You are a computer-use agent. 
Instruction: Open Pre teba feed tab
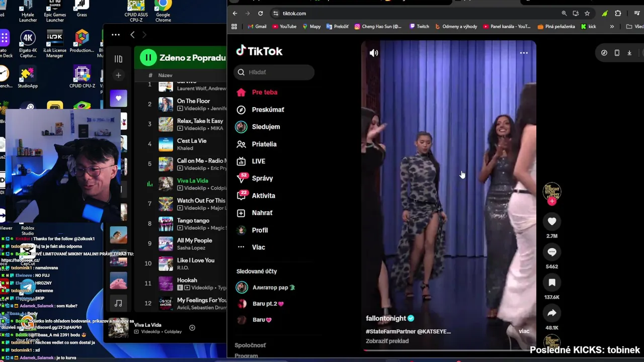coord(265,93)
